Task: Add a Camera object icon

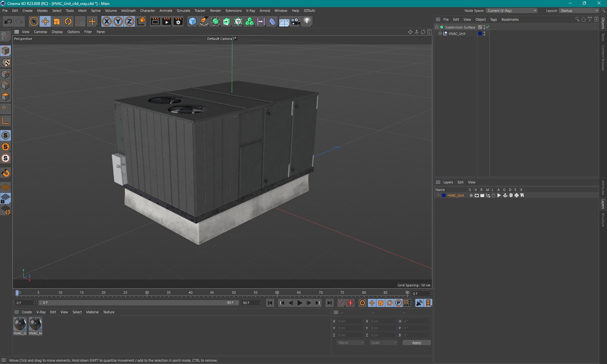Action: pyautogui.click(x=295, y=22)
